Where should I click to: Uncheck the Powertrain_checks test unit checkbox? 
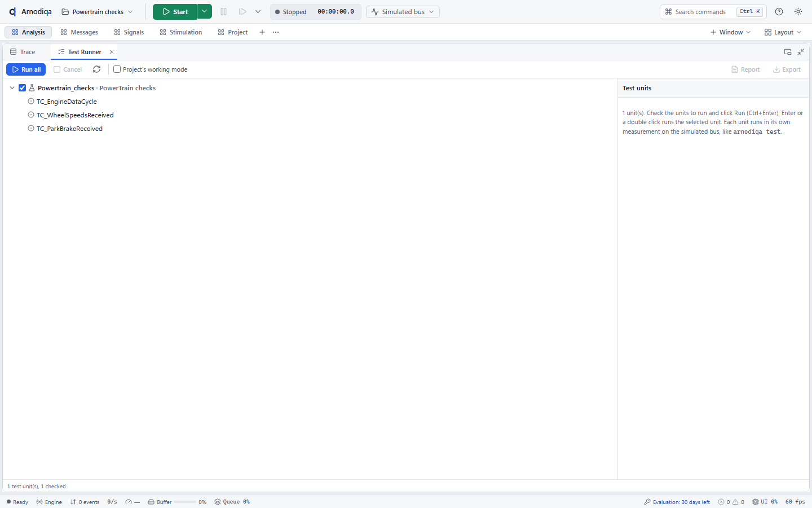point(23,88)
